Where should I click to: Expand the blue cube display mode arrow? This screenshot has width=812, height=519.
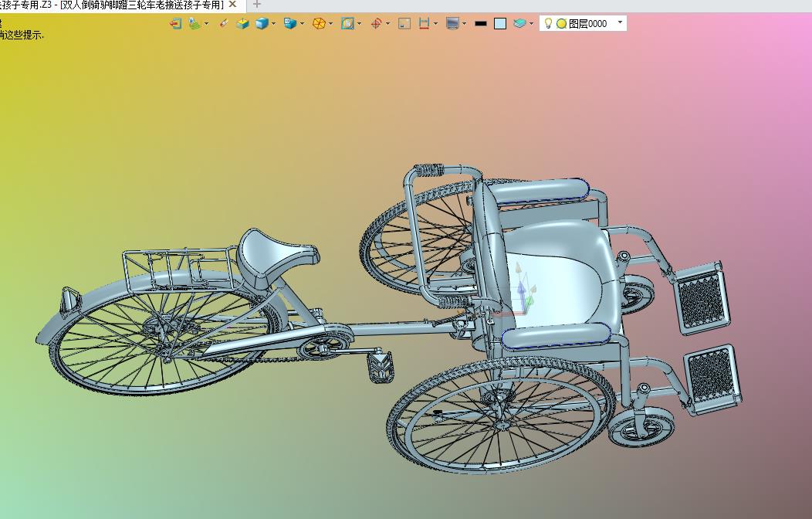(x=274, y=23)
